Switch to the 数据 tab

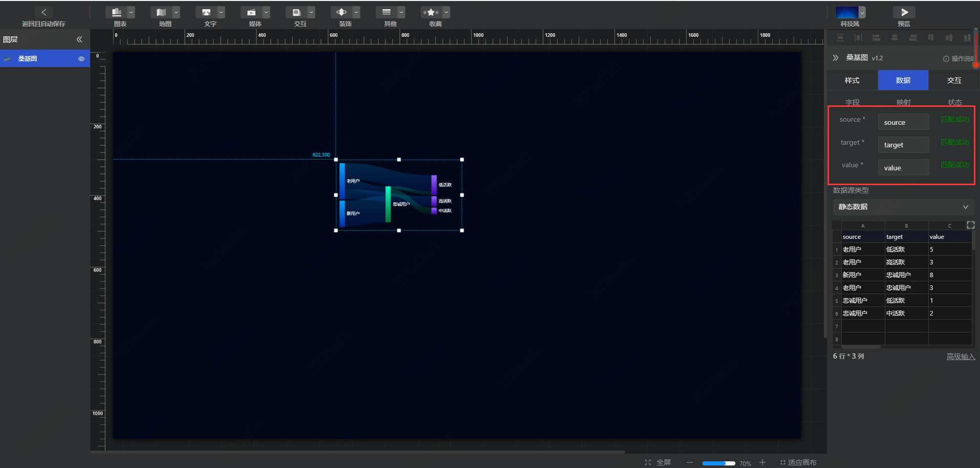coord(903,80)
